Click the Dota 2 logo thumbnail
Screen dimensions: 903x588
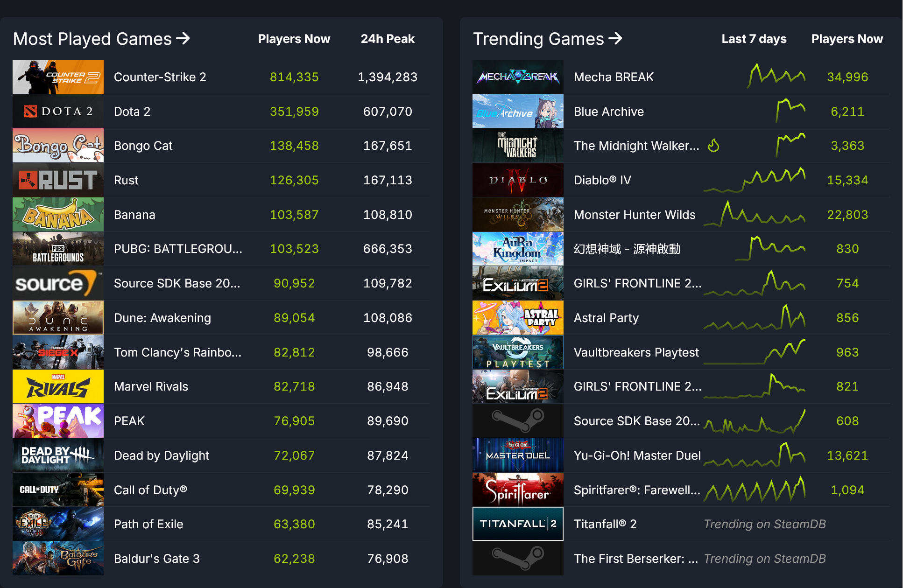pos(58,111)
